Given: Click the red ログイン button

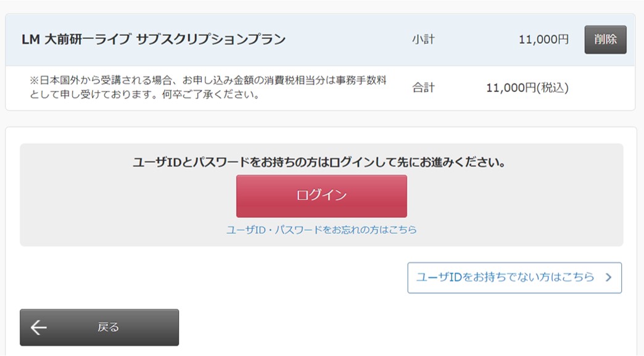Looking at the screenshot, I should tap(321, 196).
